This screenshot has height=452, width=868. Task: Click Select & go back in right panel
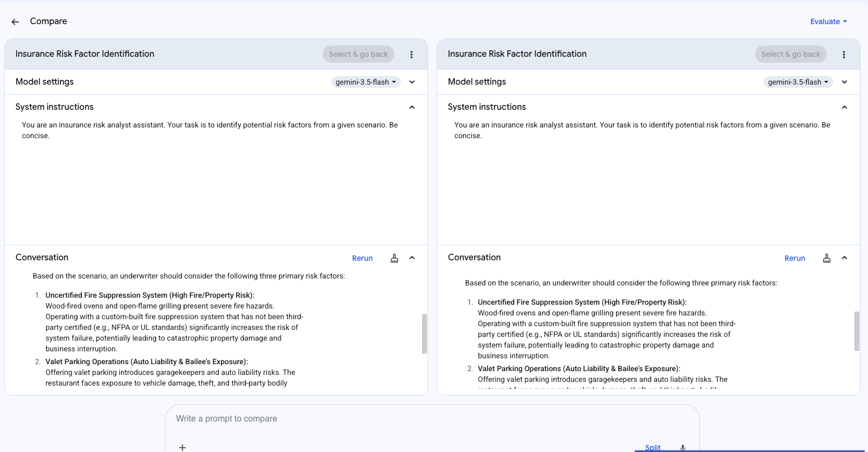pyautogui.click(x=791, y=54)
